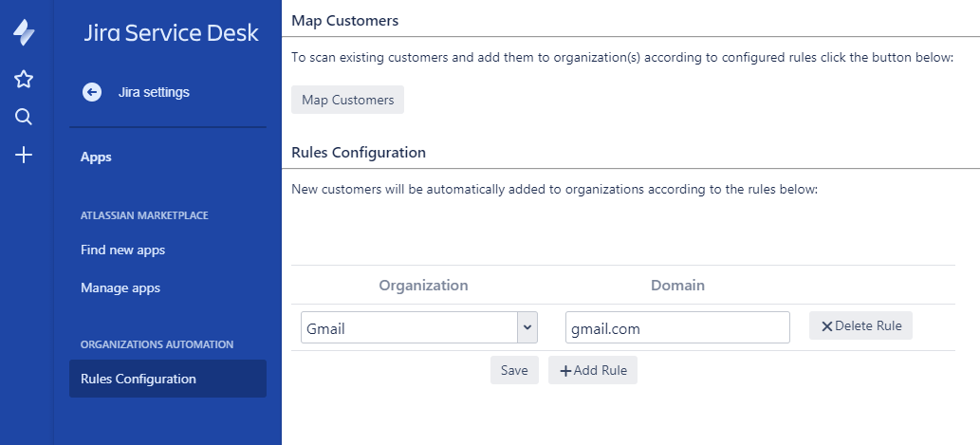Click the Jira Service Desk title
Screen dimensions: 980x445
pyautogui.click(x=171, y=33)
